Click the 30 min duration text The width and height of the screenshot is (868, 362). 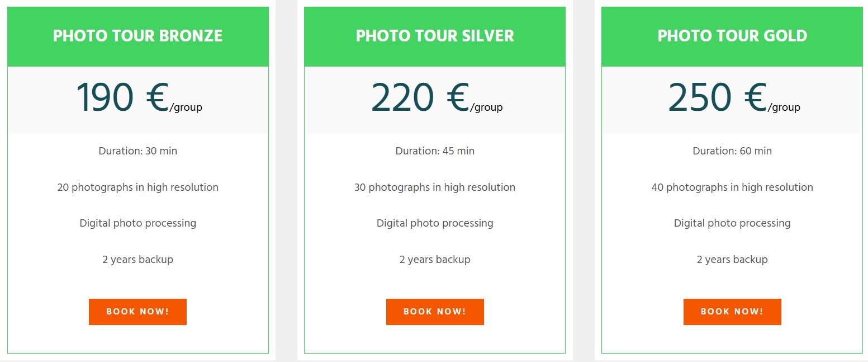tap(137, 151)
